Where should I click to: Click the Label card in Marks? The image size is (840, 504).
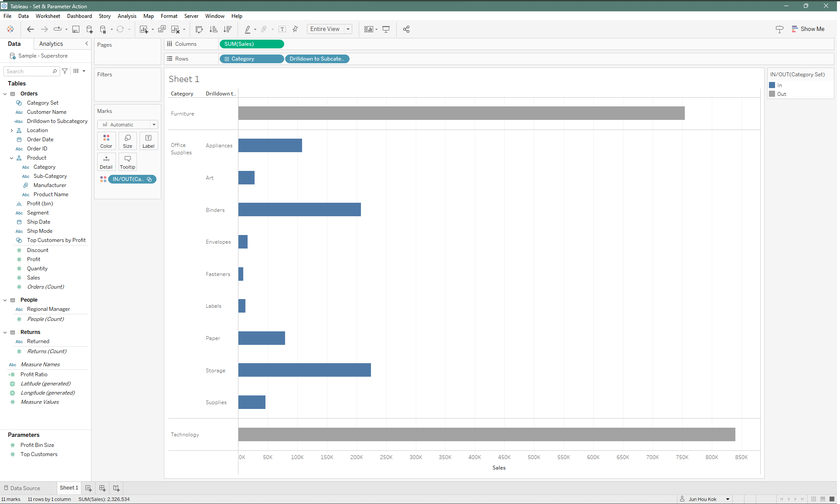pos(149,141)
